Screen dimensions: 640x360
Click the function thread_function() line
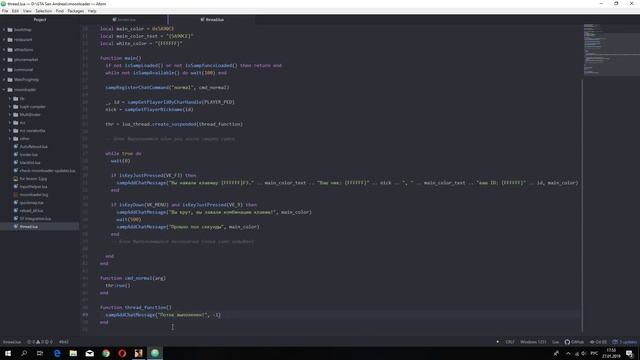click(136, 307)
